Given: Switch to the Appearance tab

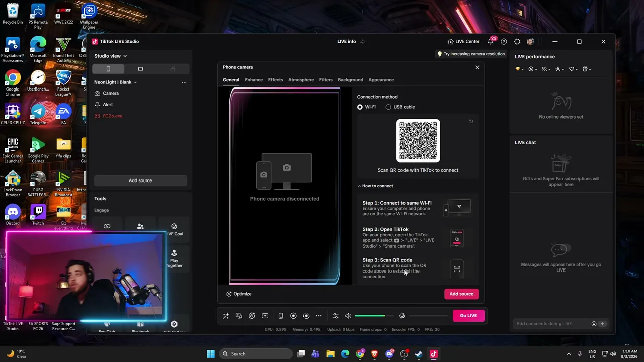Looking at the screenshot, I should (381, 80).
